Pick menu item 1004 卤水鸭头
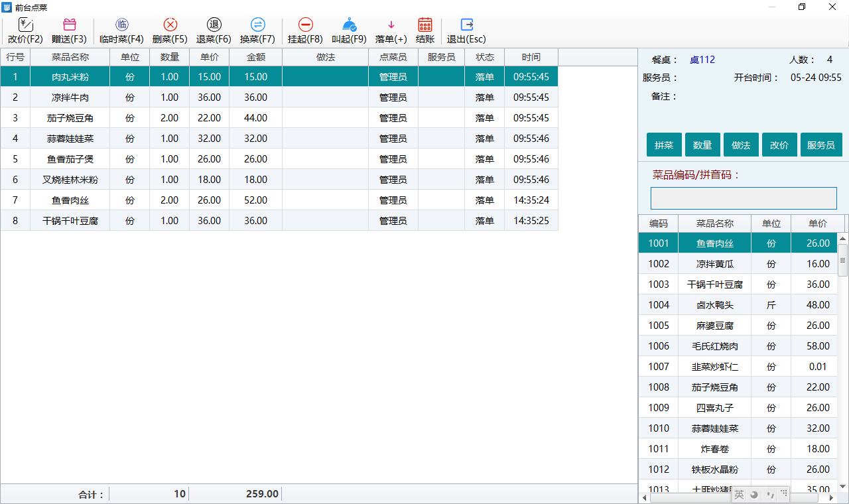 [738, 305]
